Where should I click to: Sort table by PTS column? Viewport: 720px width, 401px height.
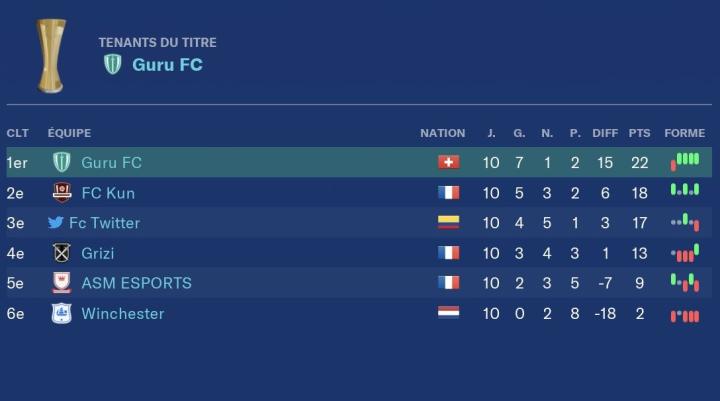pos(640,133)
